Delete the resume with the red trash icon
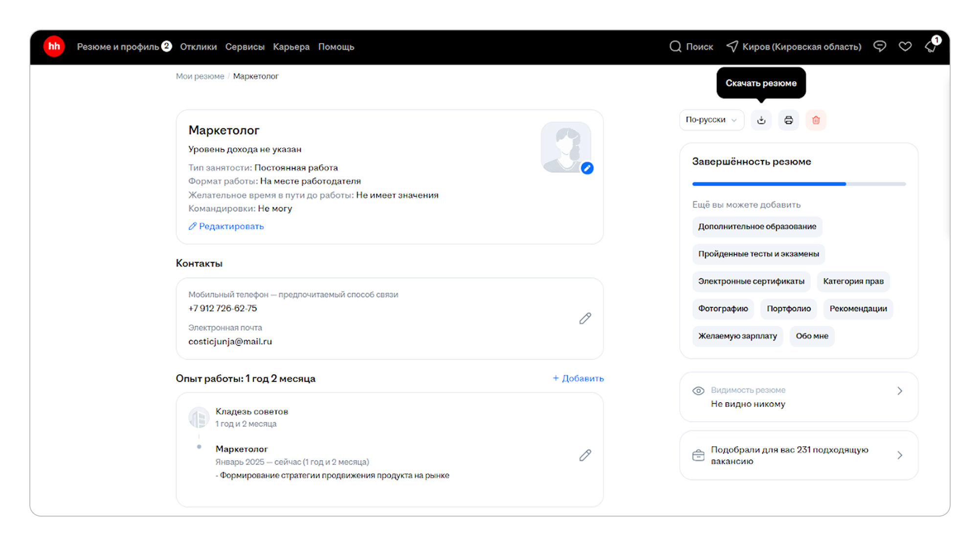Image resolution: width=980 pixels, height=546 pixels. pyautogui.click(x=816, y=120)
